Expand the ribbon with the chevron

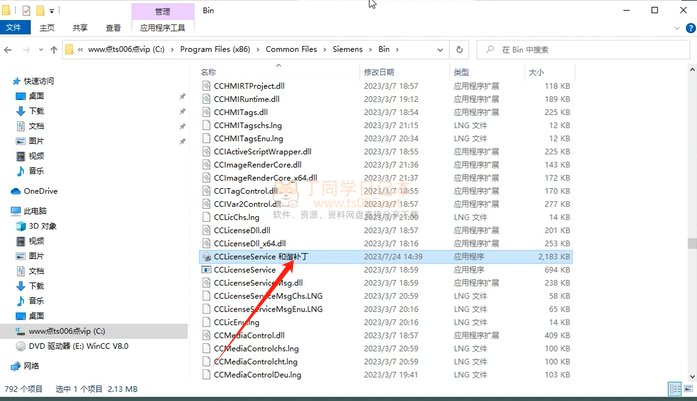[677, 28]
